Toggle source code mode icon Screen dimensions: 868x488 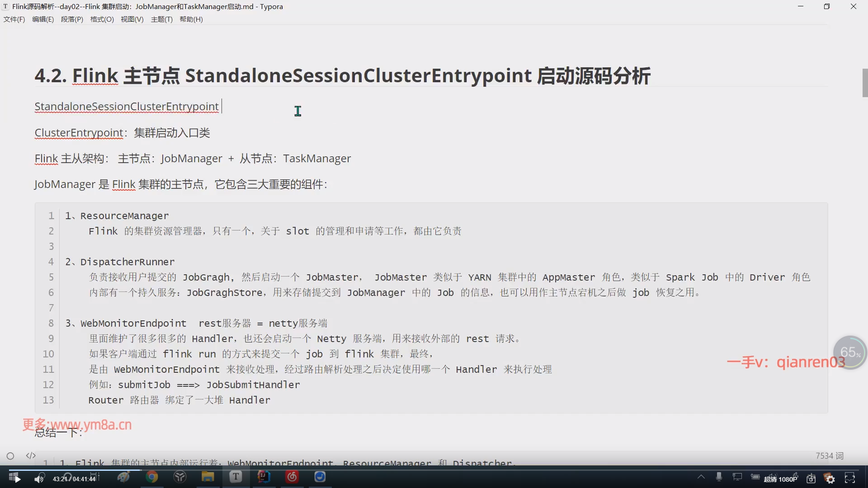click(x=31, y=455)
